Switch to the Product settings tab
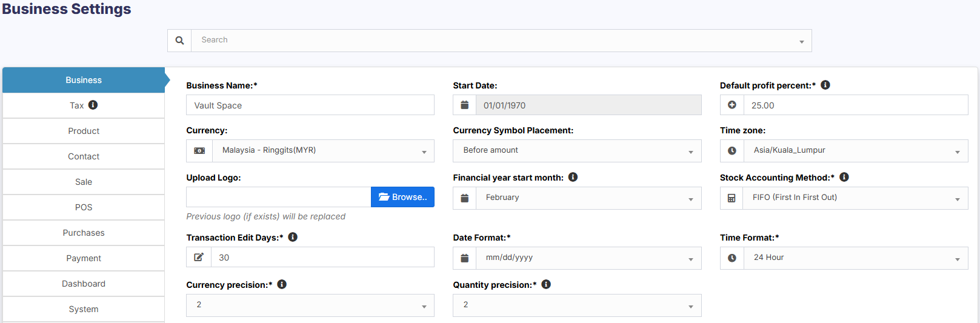 coord(84,131)
